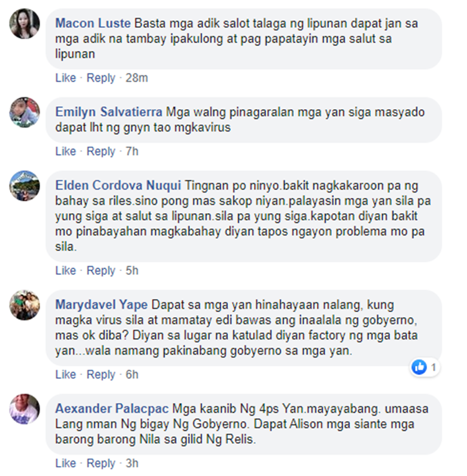Click the Elden Cordova Nuqui name link
The height and width of the screenshot is (476, 467).
click(x=118, y=186)
